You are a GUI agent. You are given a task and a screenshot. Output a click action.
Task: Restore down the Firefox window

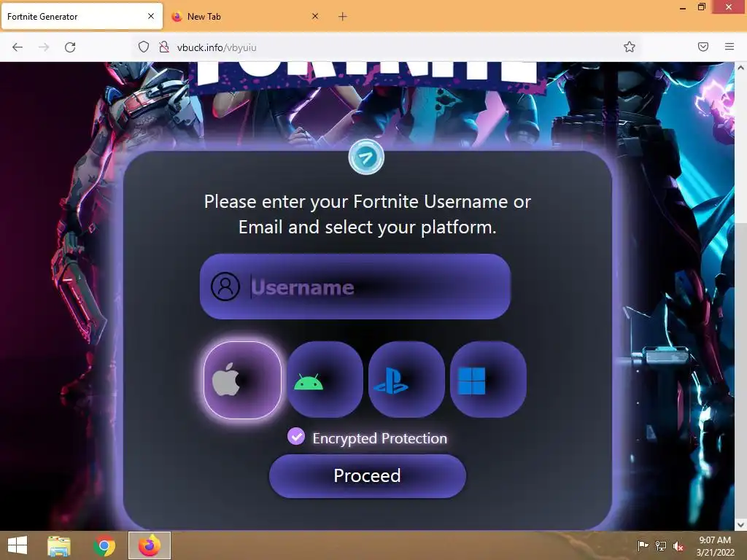(702, 7)
